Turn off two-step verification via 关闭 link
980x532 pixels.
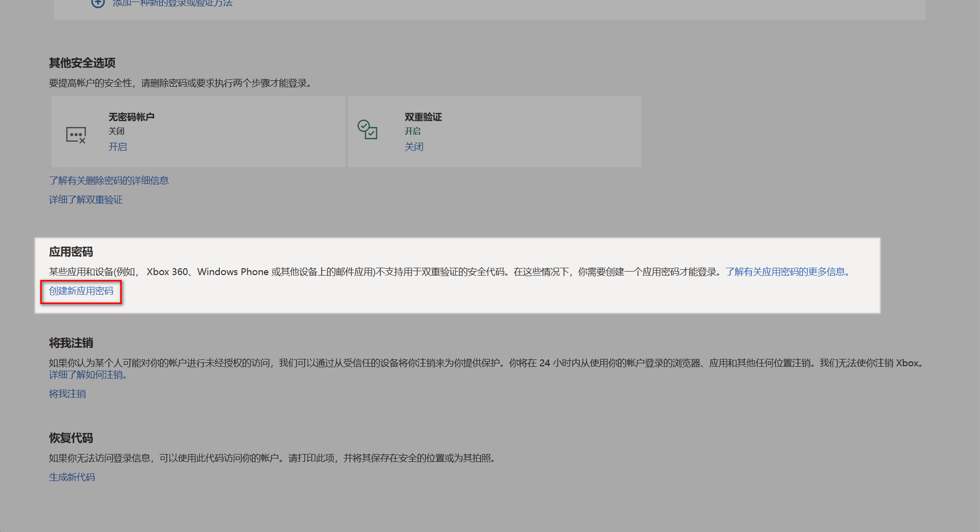tap(414, 147)
